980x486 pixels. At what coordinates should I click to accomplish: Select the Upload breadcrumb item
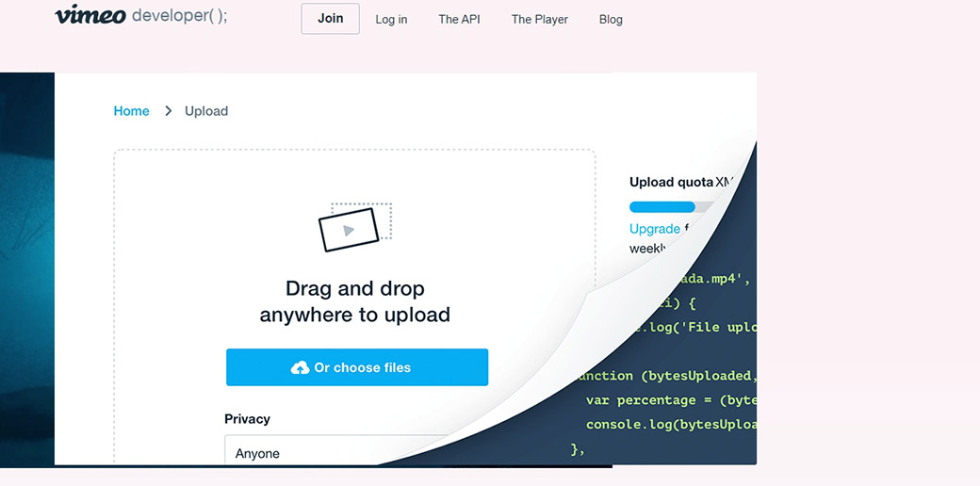tap(206, 111)
